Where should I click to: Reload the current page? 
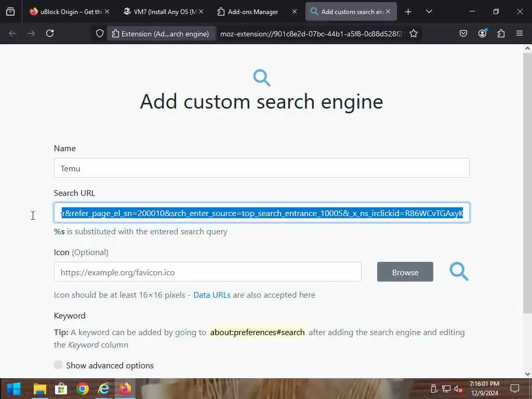point(50,33)
